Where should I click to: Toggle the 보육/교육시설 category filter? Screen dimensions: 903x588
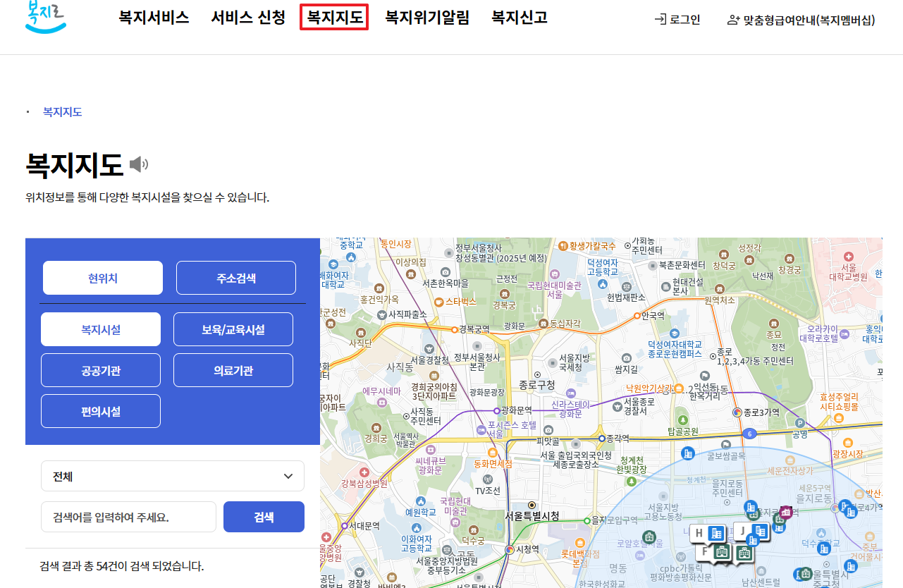click(233, 329)
